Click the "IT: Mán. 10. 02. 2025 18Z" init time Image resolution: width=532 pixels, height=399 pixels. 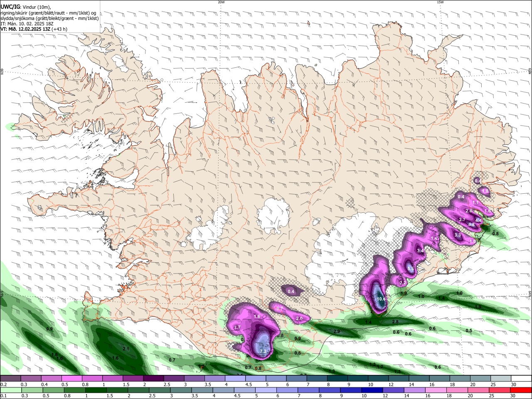(27, 24)
